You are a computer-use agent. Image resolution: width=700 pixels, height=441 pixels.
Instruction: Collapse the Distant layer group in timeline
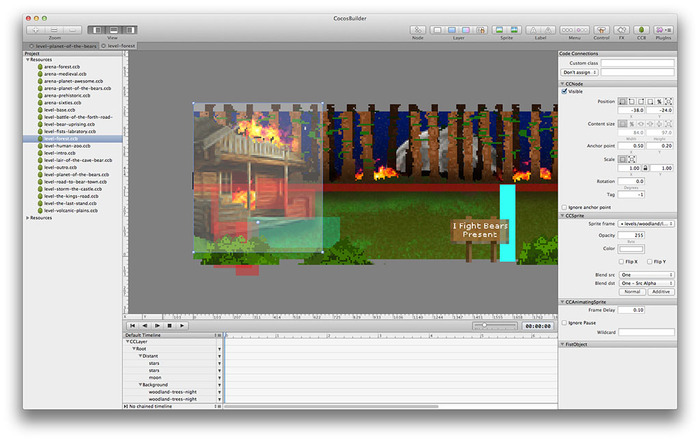pos(141,354)
